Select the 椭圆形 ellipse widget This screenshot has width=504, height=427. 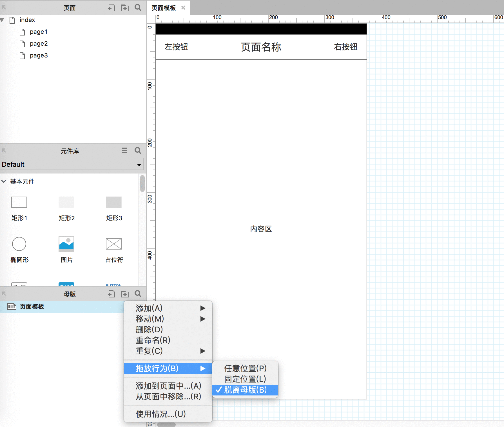click(19, 250)
